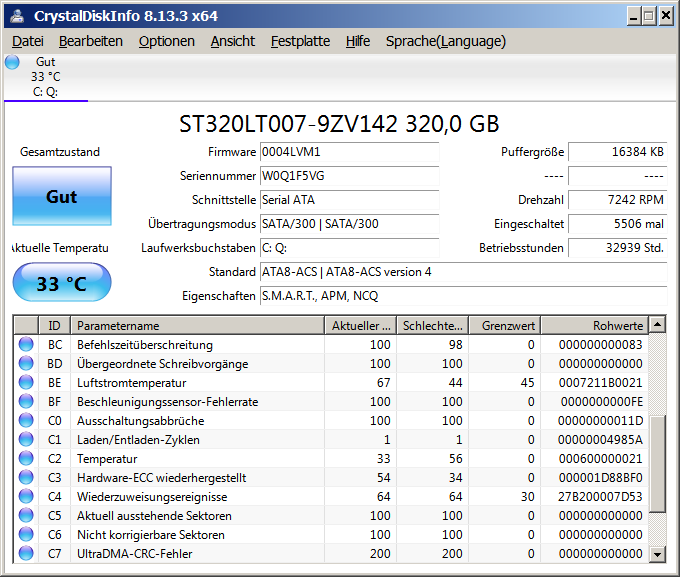Click the scroll down arrow of SMART list
Image resolution: width=680 pixels, height=577 pixels.
point(657,554)
